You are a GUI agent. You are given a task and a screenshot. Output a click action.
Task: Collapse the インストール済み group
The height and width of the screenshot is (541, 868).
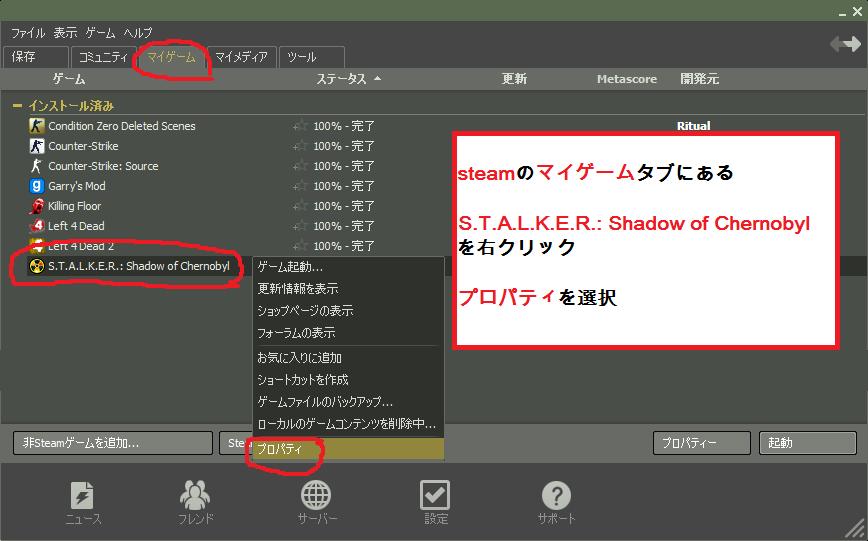click(x=18, y=105)
